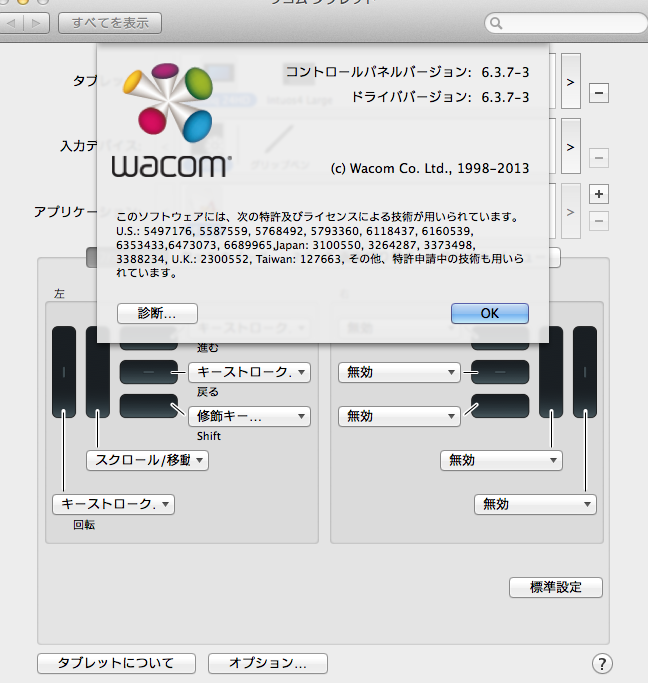Click the plus icon beside the application list

point(599,194)
